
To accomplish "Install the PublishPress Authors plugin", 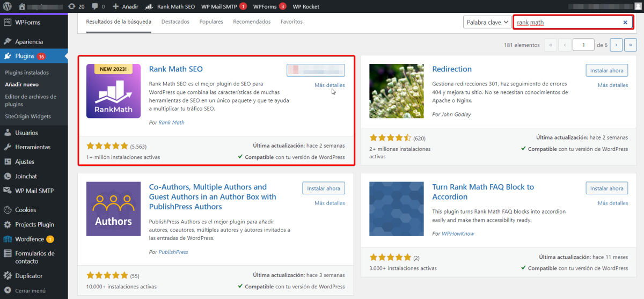I will [324, 188].
